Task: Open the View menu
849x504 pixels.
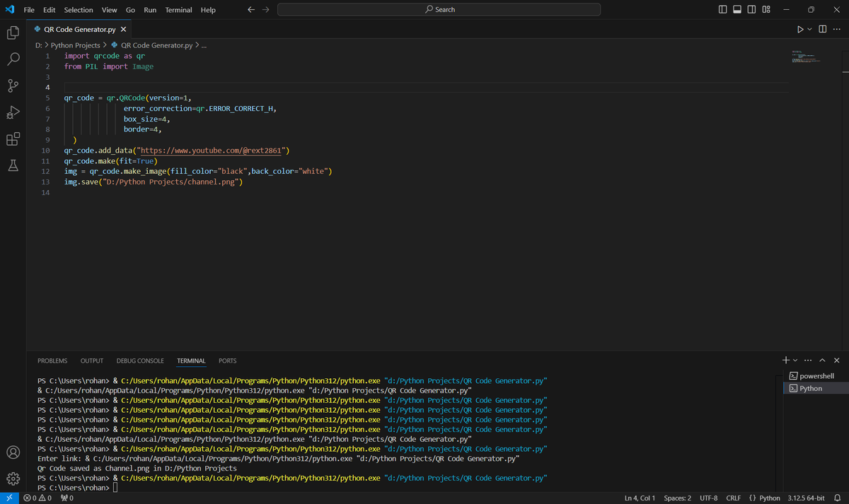Action: click(110, 10)
